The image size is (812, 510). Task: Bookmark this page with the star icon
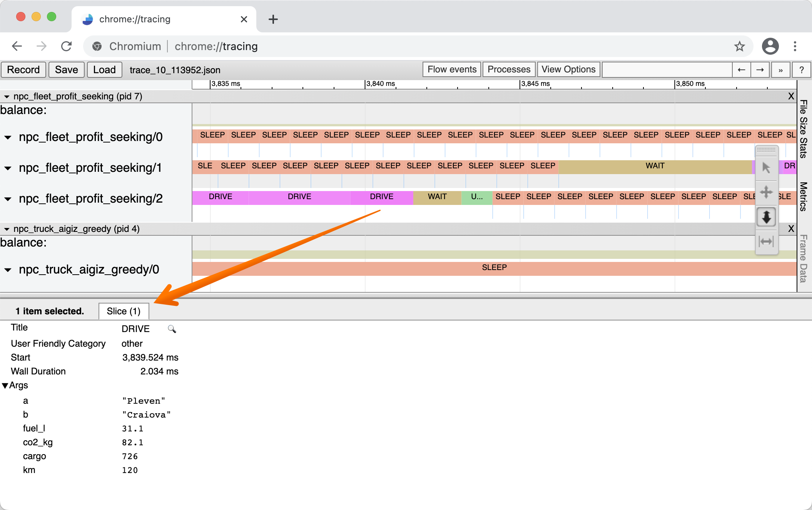pyautogui.click(x=739, y=46)
